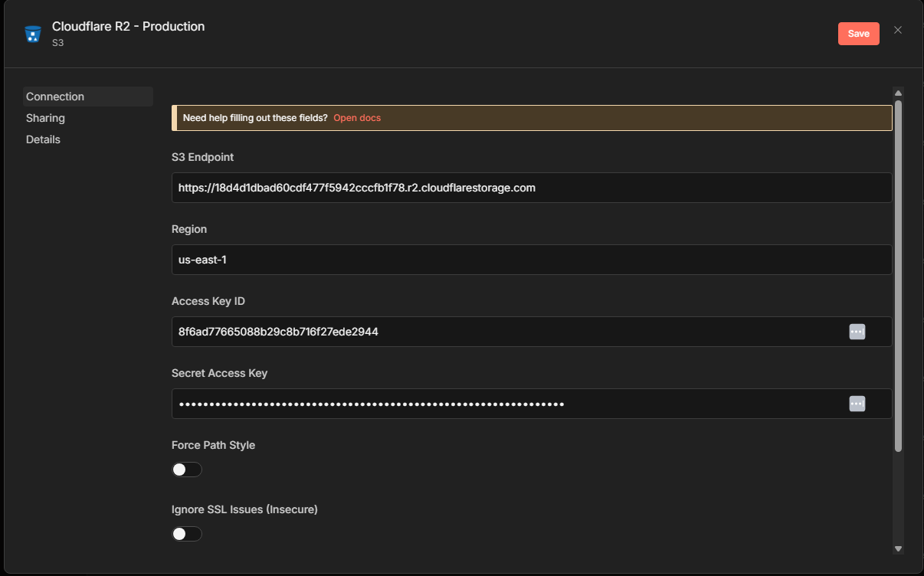This screenshot has height=576, width=924.
Task: Open docs link in help banner
Action: [357, 118]
